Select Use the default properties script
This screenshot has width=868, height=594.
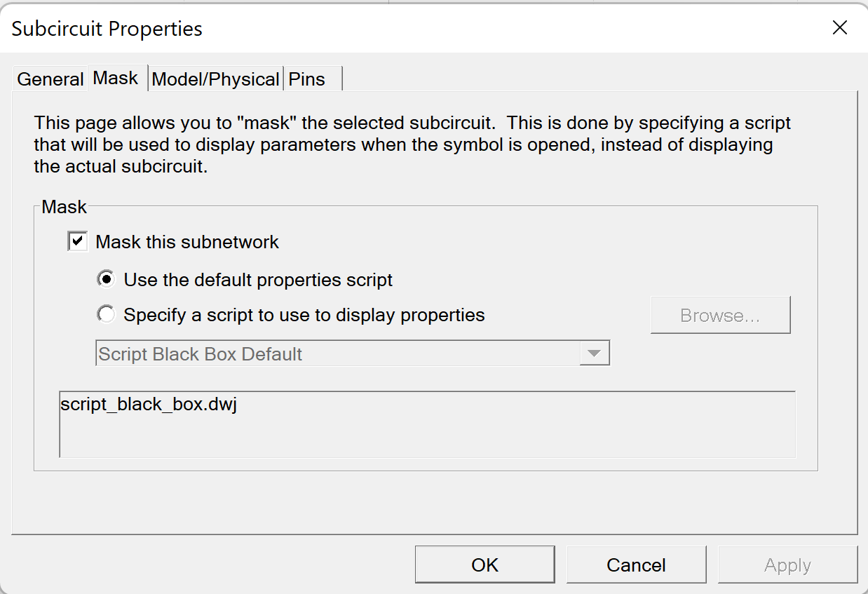pyautogui.click(x=107, y=280)
